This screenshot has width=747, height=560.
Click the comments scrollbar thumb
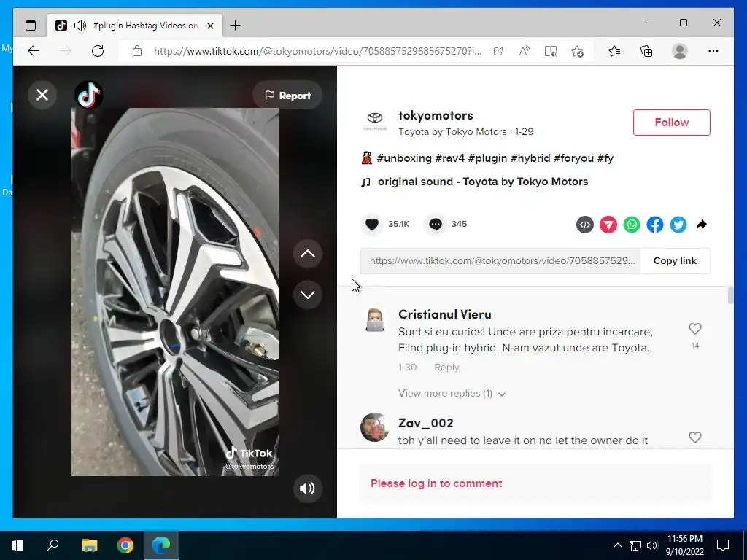730,295
